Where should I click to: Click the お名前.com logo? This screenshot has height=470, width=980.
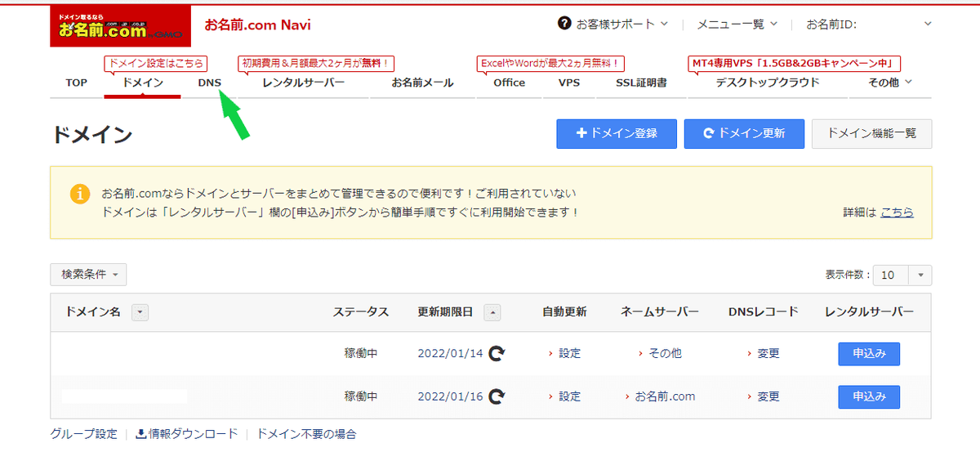(x=120, y=27)
